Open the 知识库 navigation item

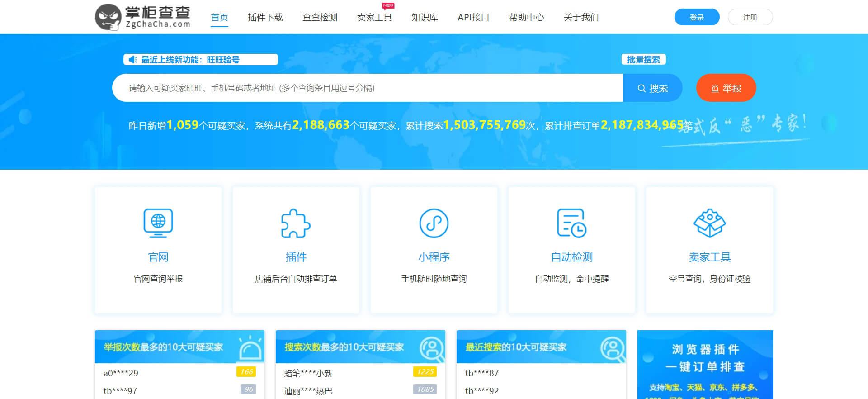click(x=425, y=17)
